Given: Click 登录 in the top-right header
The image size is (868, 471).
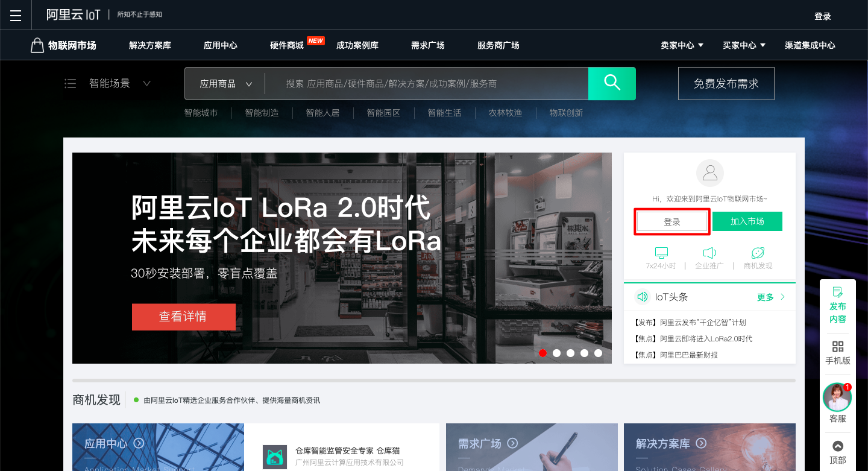Looking at the screenshot, I should tap(823, 16).
